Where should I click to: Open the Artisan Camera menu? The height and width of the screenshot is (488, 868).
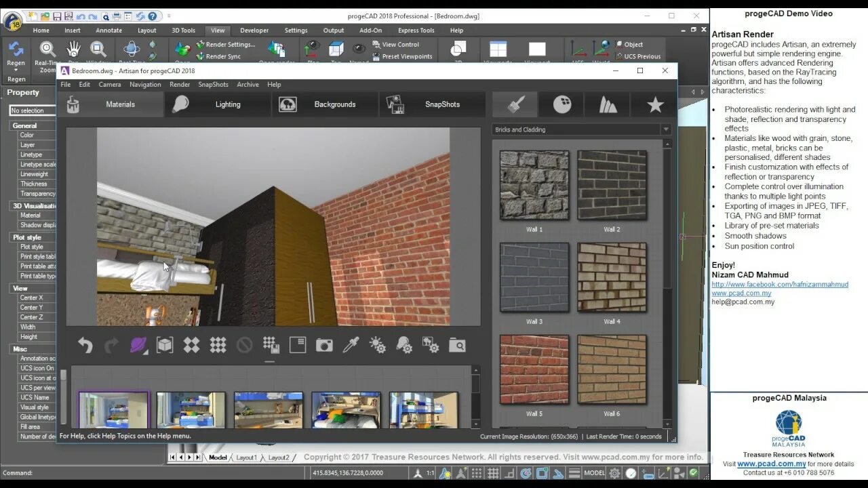pos(110,85)
